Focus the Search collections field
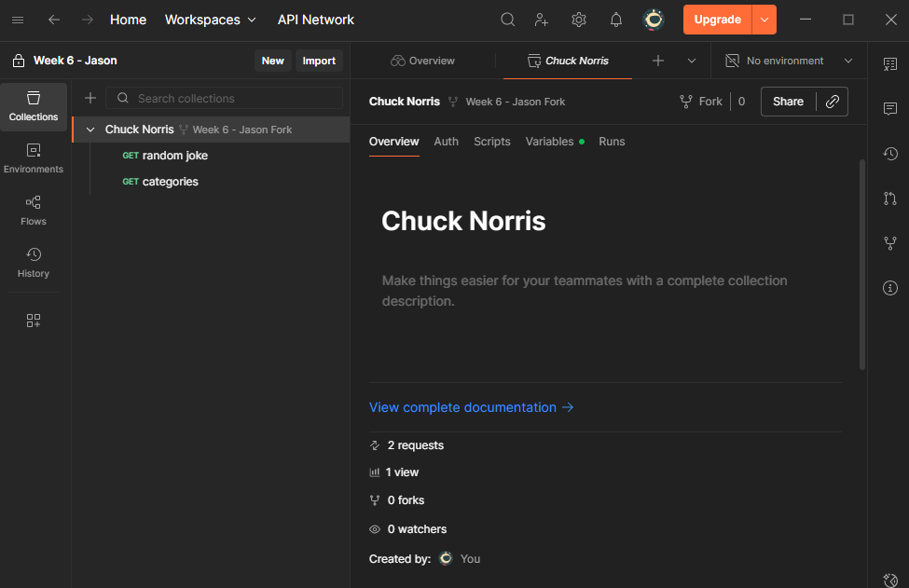Image resolution: width=909 pixels, height=588 pixels. click(225, 98)
